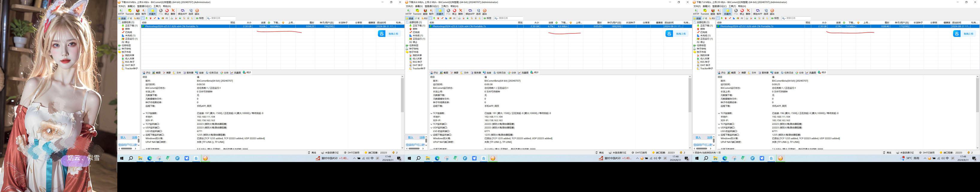Click the 删除 delete icon in the rightmost BitComet window
This screenshot has width=980, height=192.
[x=748, y=12]
